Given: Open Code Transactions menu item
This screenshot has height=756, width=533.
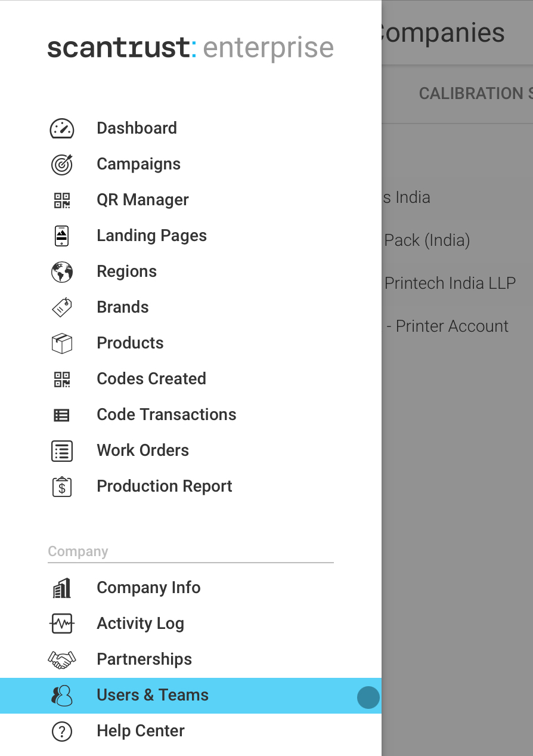Looking at the screenshot, I should [166, 415].
